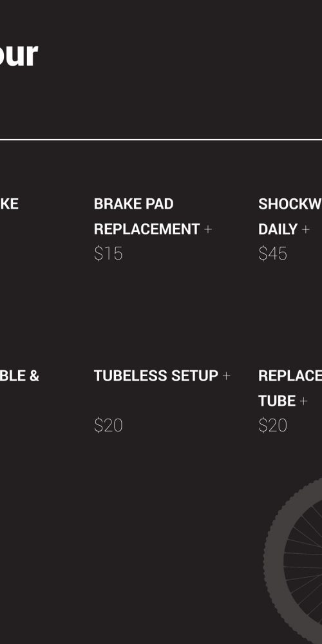Screen dimensions: 322x644
Task: Click the REPLACE heading in the bottom row
Action: click(290, 376)
